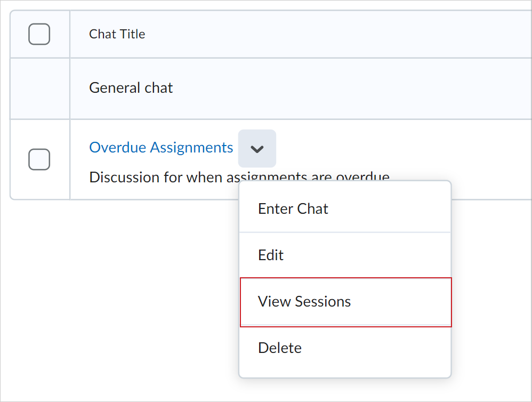Click the down-arrow icon next to Overdue Assignments
Screen dimensions: 532x402
point(257,149)
